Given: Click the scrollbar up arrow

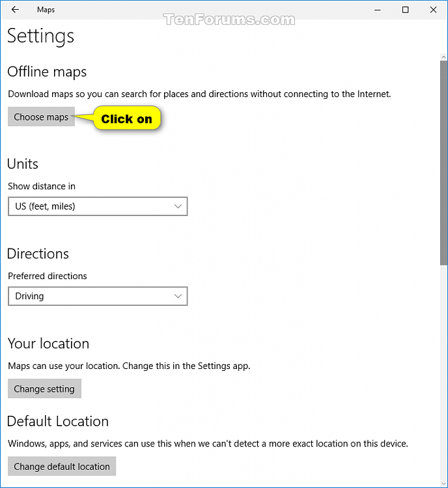Looking at the screenshot, I should (443, 57).
